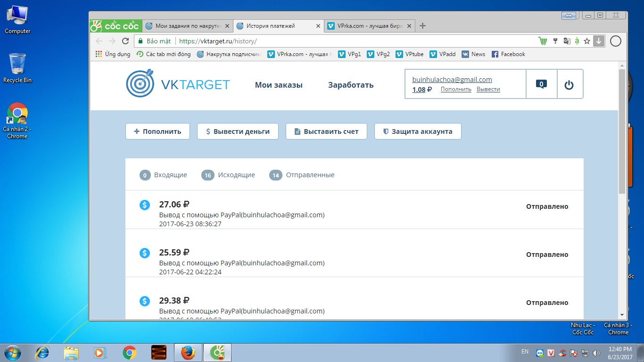Viewport: 644px width, 362px height.
Task: Click the dollar icon beside 25.59 ₽
Action: click(145, 253)
